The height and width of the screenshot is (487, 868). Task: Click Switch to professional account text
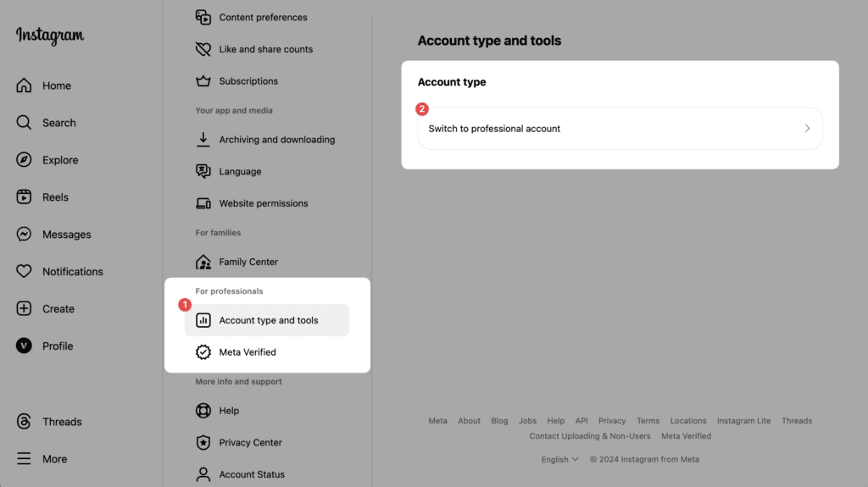click(494, 129)
